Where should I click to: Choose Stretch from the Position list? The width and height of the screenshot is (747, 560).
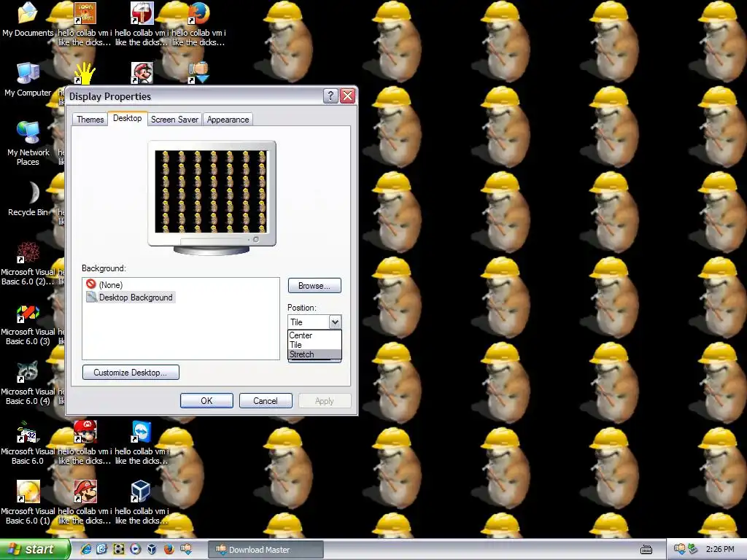[x=314, y=354]
